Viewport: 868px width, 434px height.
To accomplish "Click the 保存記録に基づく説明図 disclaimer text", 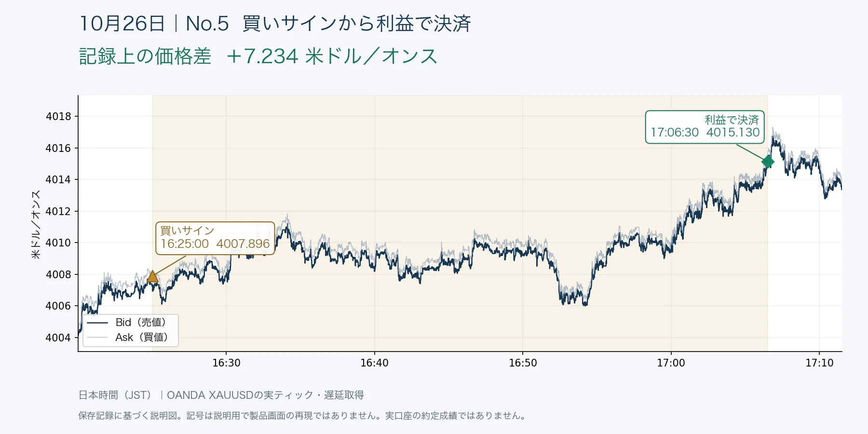I will [x=303, y=416].
